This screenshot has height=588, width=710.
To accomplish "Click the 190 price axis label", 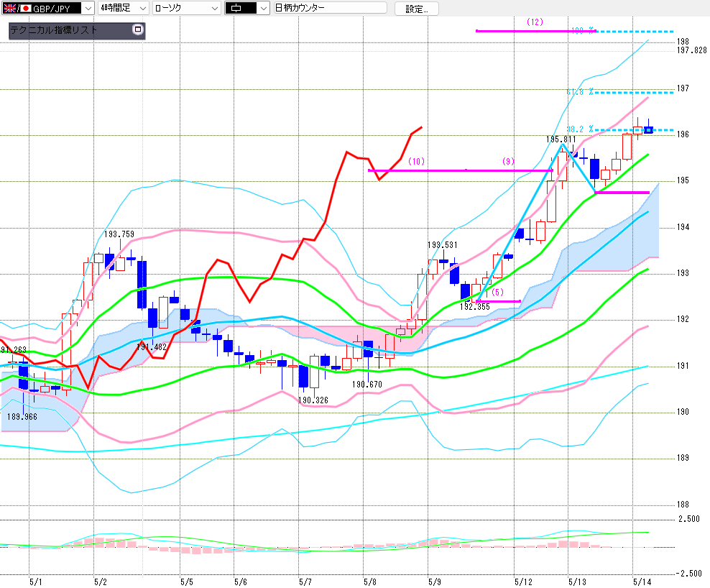I will 683,412.
